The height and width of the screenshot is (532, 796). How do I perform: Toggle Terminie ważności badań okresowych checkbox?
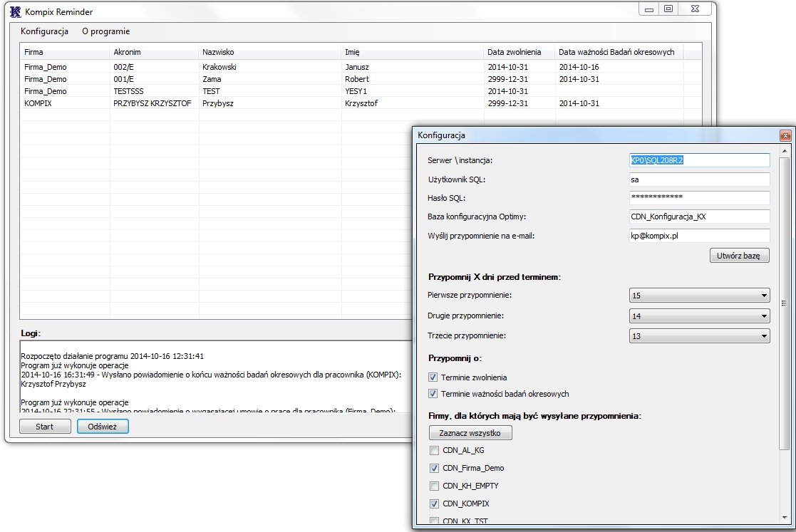(x=433, y=394)
